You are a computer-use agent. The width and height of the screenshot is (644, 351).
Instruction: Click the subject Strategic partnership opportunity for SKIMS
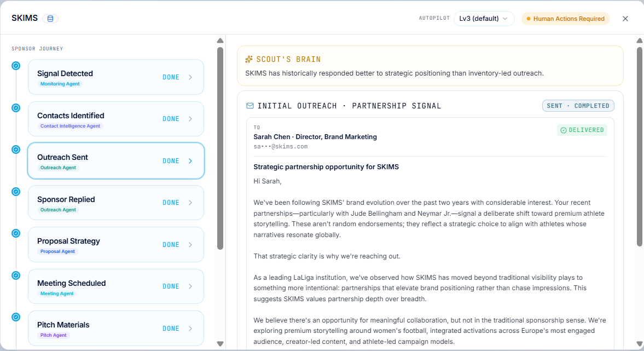[326, 167]
